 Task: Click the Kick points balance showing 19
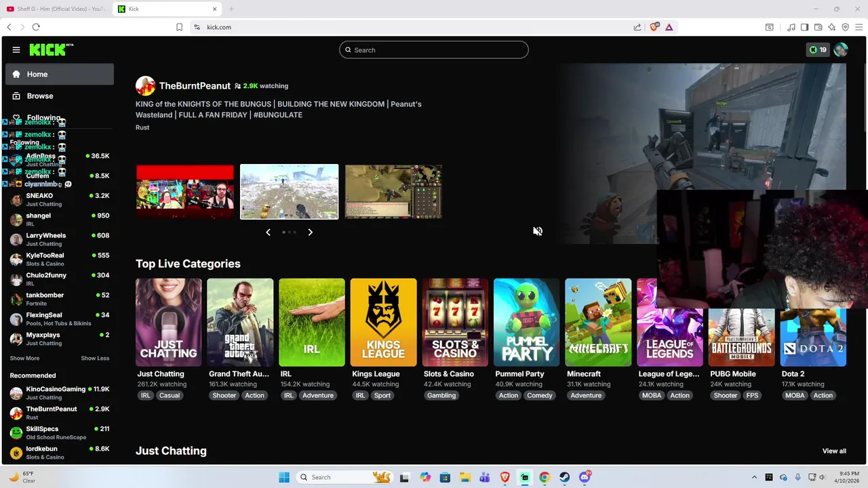(x=818, y=49)
